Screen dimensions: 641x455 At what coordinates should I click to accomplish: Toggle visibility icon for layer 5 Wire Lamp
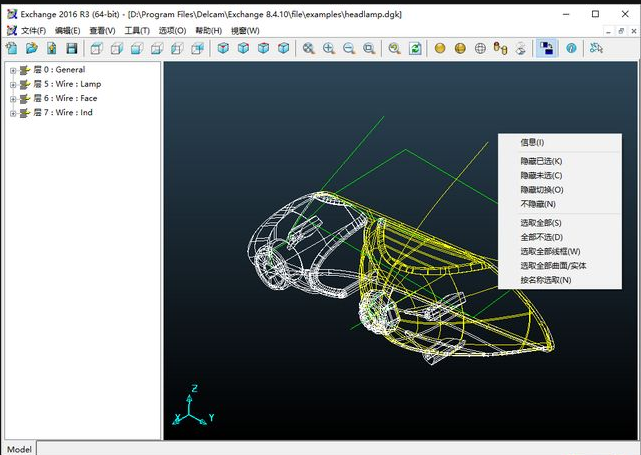[x=25, y=84]
